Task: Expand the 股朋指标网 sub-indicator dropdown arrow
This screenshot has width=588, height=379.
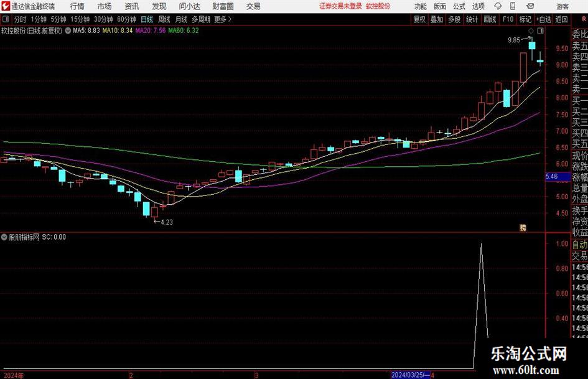Action: click(x=4, y=236)
